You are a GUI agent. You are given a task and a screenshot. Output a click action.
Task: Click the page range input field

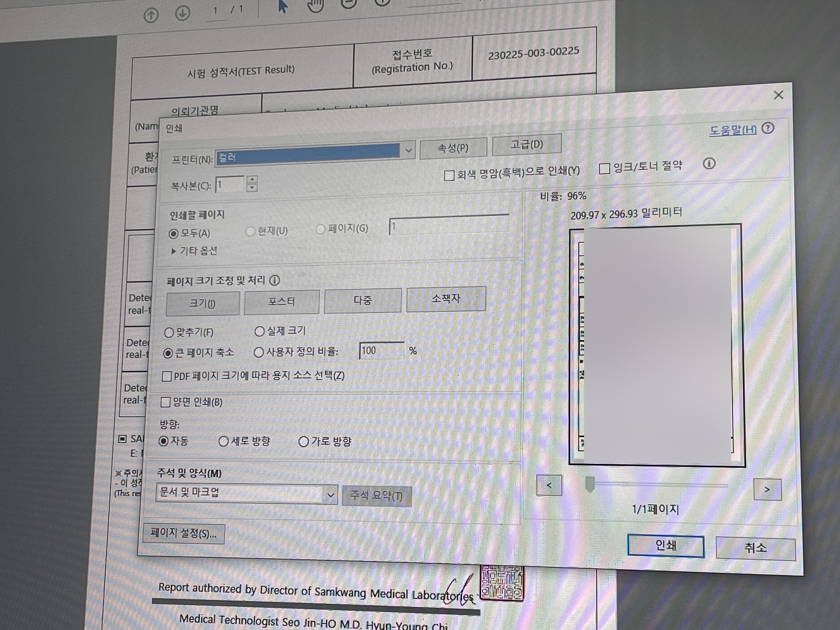[449, 225]
